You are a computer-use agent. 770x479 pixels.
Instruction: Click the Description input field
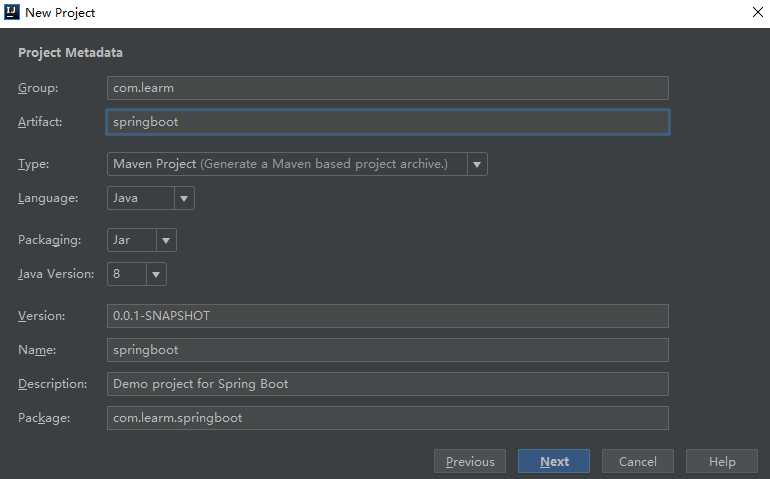pyautogui.click(x=387, y=384)
